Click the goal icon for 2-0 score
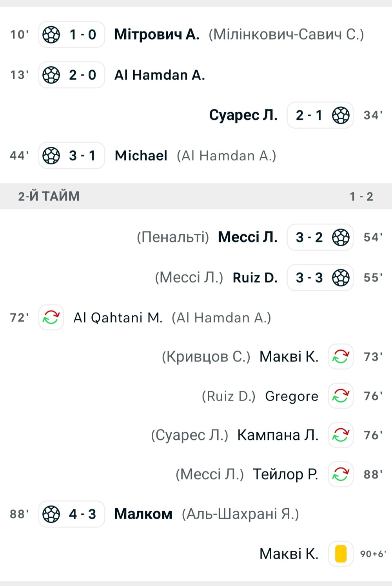Viewport: 392px width, 586px height. pyautogui.click(x=51, y=75)
